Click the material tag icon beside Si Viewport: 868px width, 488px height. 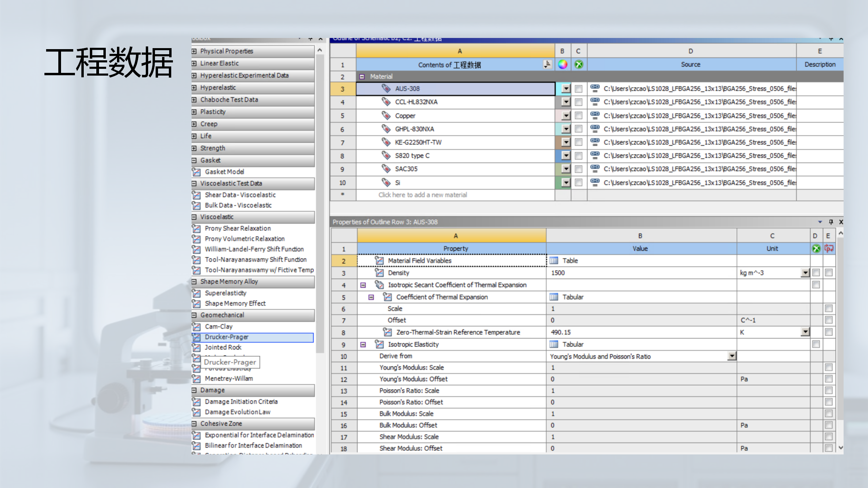(386, 183)
